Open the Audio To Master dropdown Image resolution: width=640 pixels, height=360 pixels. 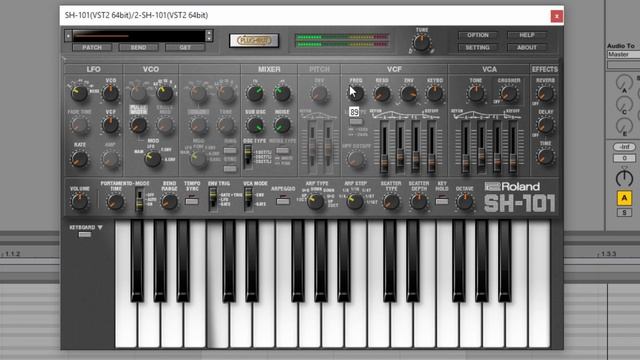point(623,54)
